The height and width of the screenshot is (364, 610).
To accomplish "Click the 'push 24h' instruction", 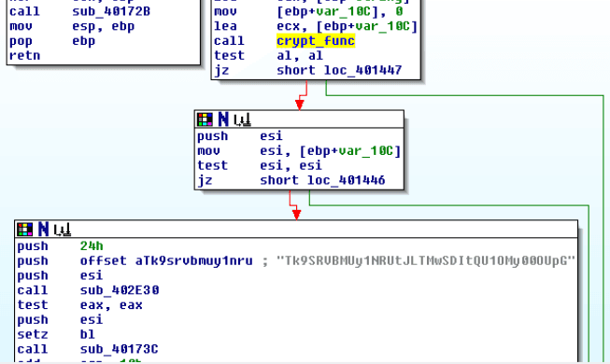I will pos(61,246).
